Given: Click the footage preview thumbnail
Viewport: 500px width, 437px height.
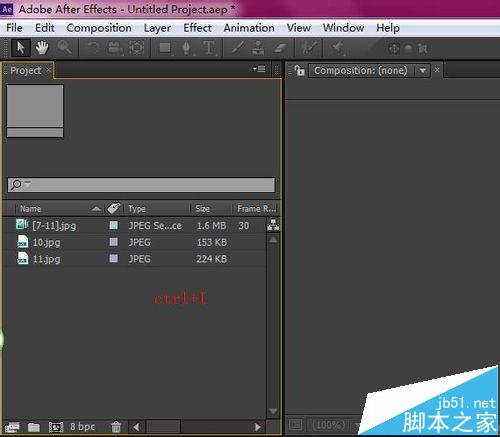Looking at the screenshot, I should point(35,110).
